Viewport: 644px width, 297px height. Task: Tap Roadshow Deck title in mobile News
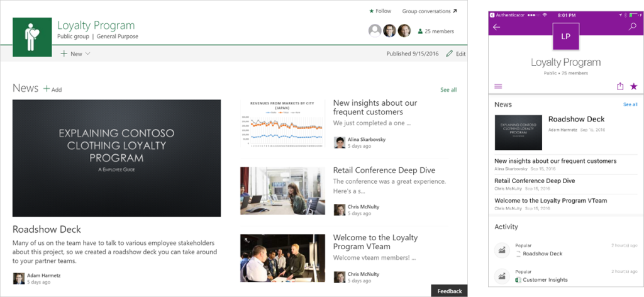(576, 119)
